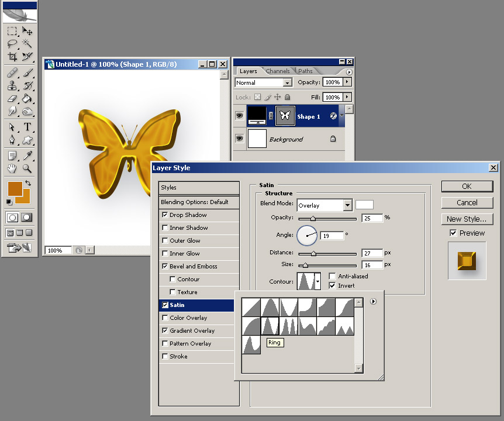Hide the Shape 1 layer
This screenshot has height=421, width=504.
[x=240, y=115]
